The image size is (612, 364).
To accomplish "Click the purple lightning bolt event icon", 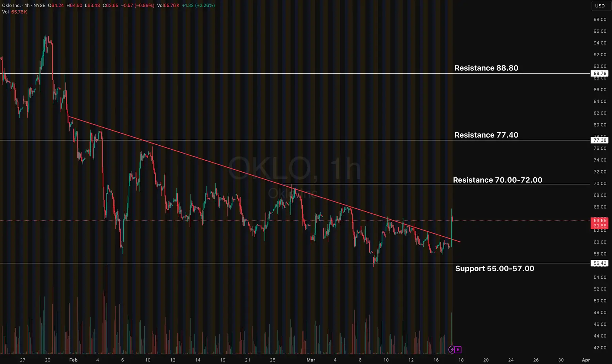I will click(x=452, y=350).
